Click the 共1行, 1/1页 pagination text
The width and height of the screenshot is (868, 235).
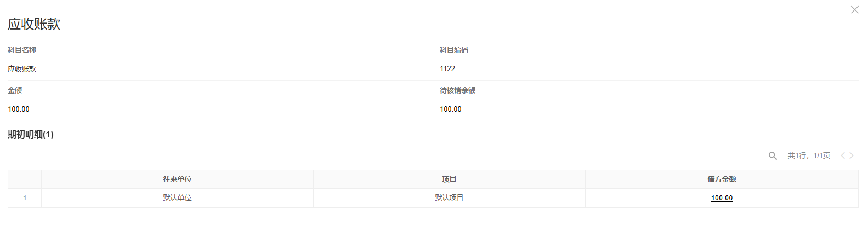pyautogui.click(x=809, y=156)
